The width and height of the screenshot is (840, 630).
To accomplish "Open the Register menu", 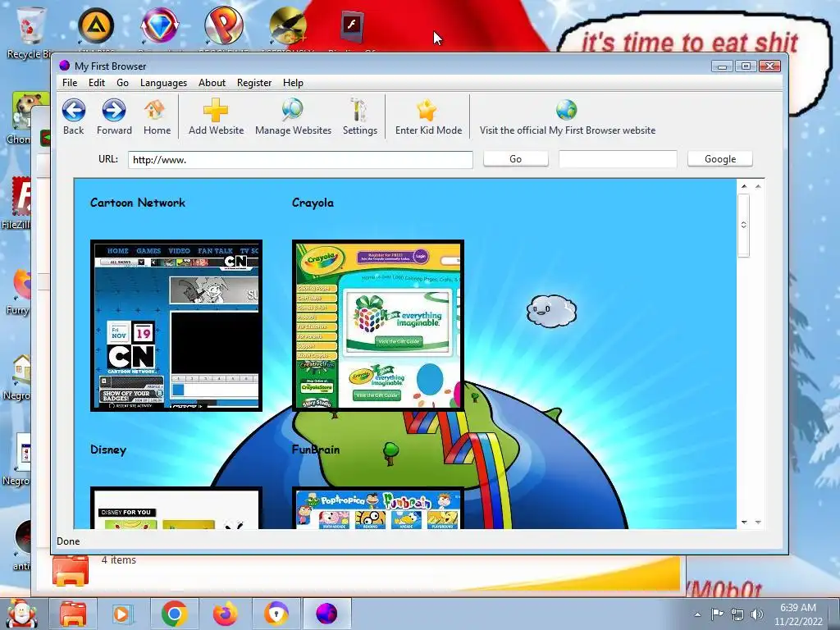I will [x=254, y=83].
